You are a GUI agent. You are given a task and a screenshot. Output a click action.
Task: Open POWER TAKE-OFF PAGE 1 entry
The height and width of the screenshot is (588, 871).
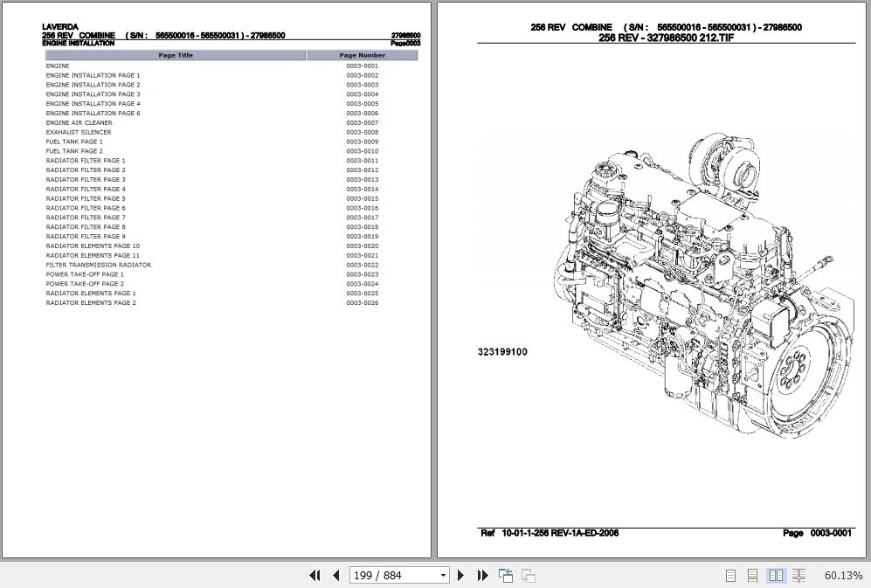(86, 274)
